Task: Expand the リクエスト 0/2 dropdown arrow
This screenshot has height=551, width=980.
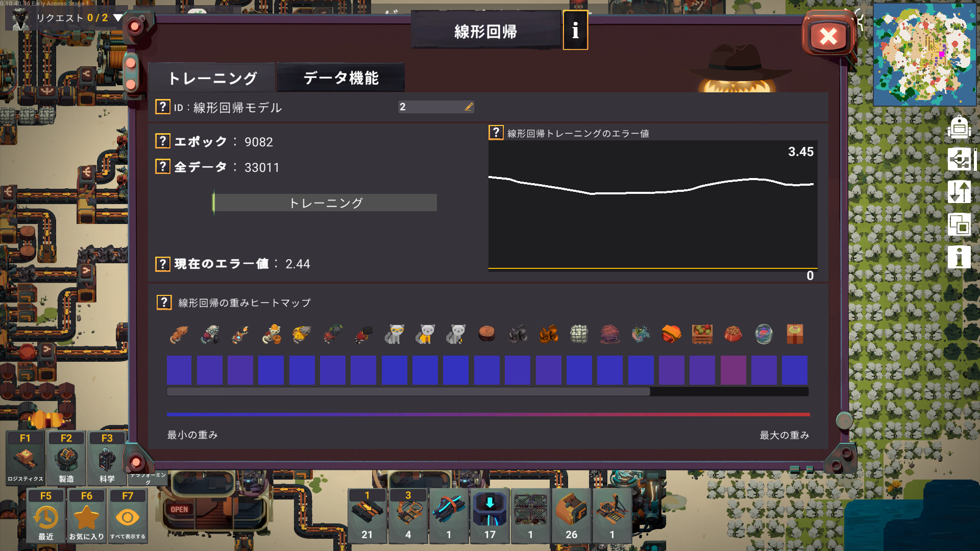Action: (117, 18)
